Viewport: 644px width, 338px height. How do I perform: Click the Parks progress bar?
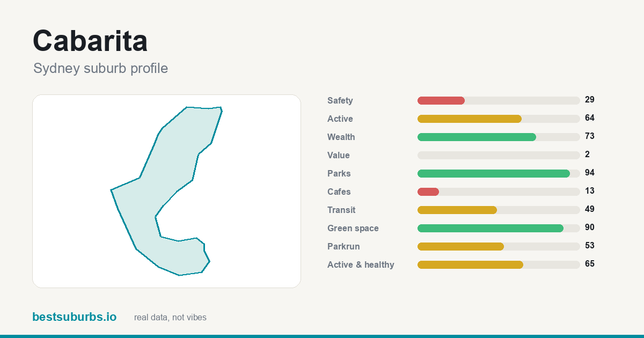pos(499,173)
